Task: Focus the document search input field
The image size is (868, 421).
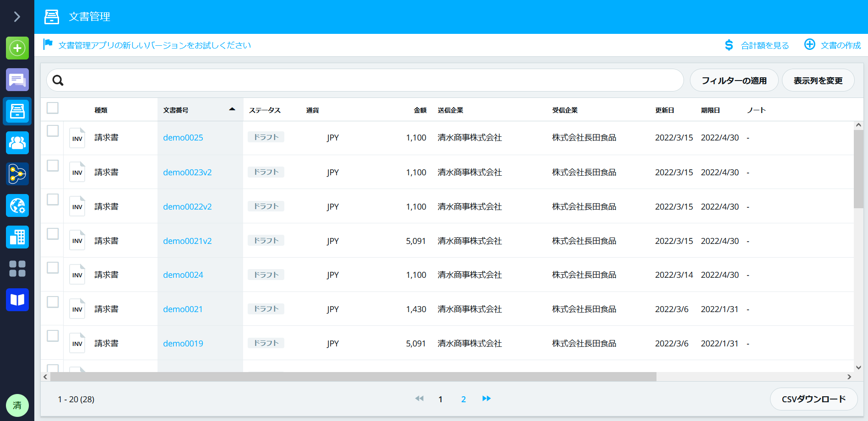Action: click(x=365, y=81)
